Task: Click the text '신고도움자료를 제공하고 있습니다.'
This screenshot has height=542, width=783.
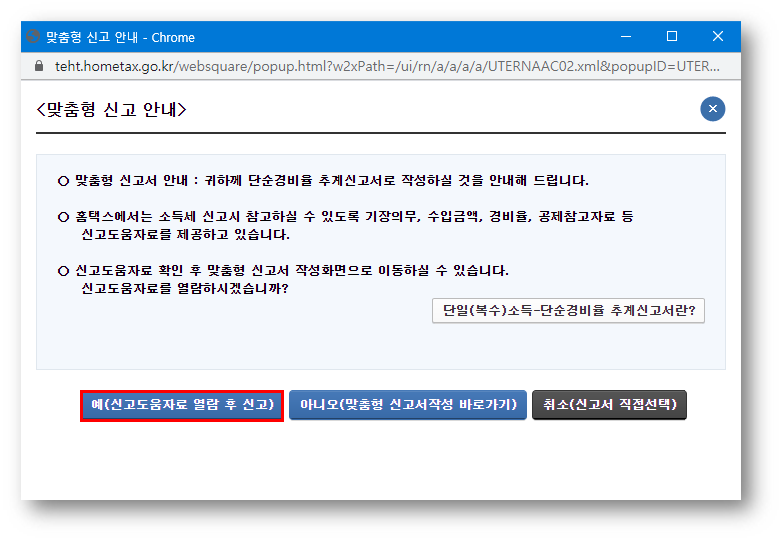Action: click(x=185, y=234)
